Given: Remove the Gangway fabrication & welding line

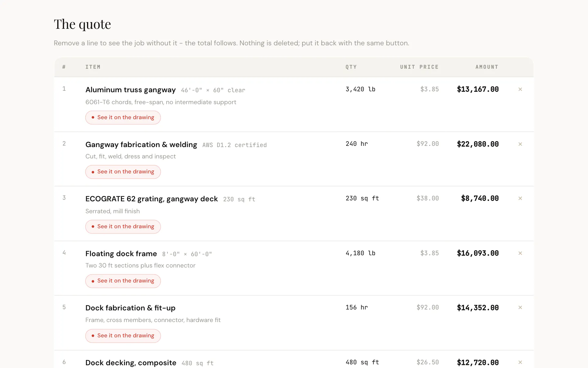Looking at the screenshot, I should [520, 144].
